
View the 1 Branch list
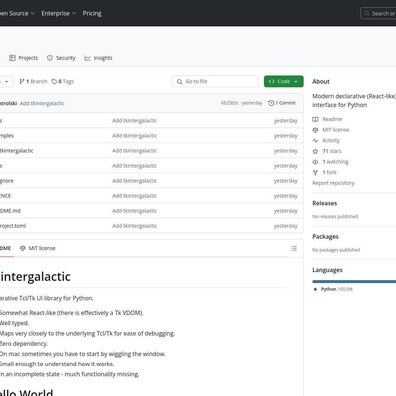pos(33,81)
